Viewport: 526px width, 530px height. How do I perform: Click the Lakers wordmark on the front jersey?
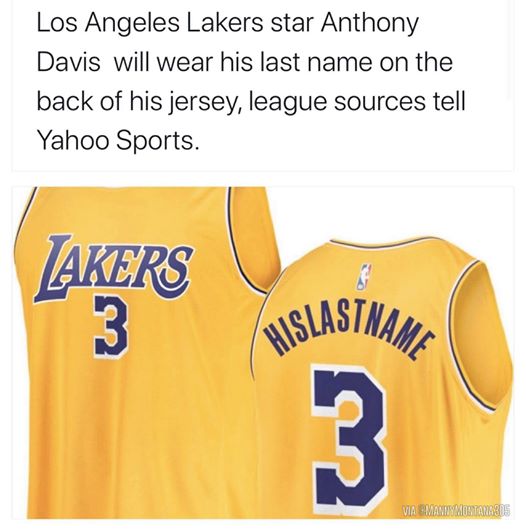[x=113, y=268]
